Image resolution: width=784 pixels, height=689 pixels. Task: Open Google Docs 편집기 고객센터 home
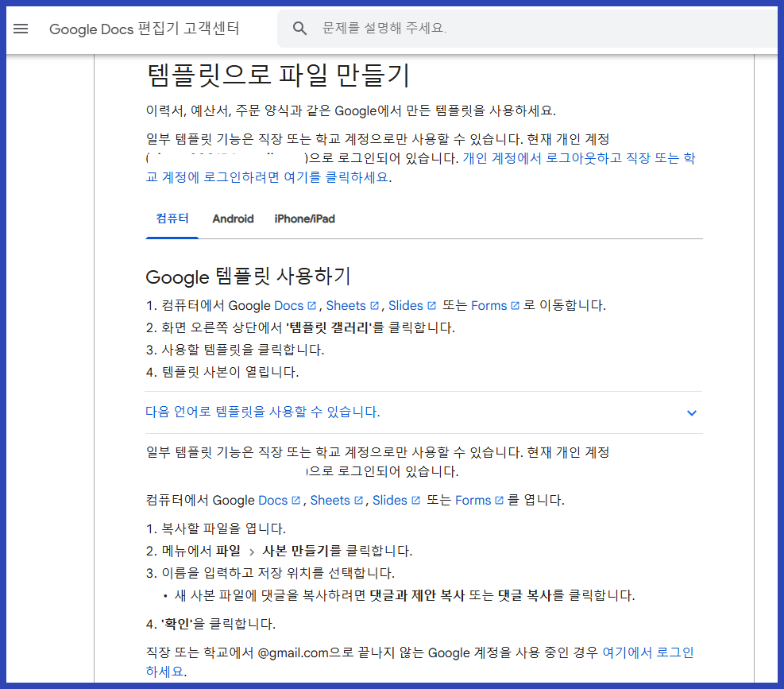145,29
